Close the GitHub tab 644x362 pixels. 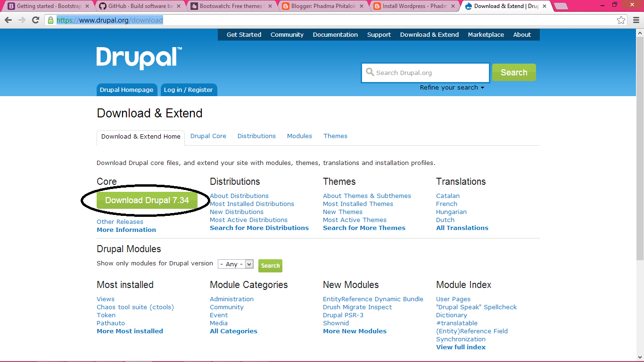[x=178, y=6]
